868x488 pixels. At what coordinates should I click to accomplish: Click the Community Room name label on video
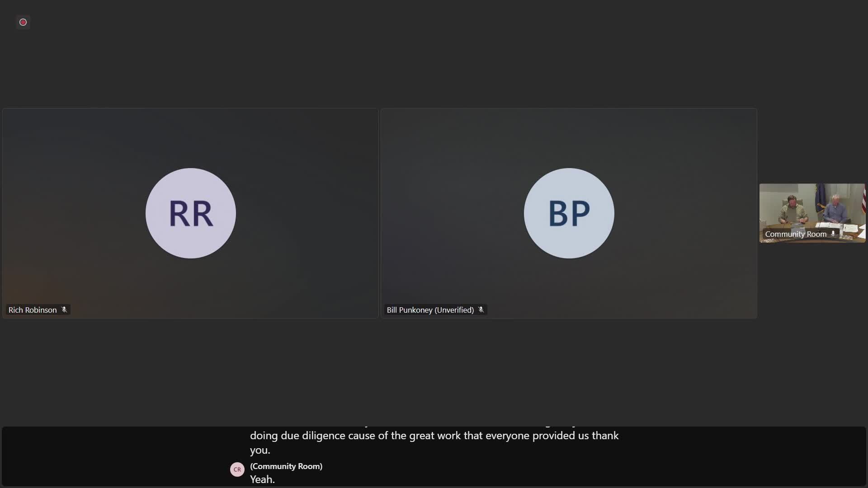tap(796, 234)
